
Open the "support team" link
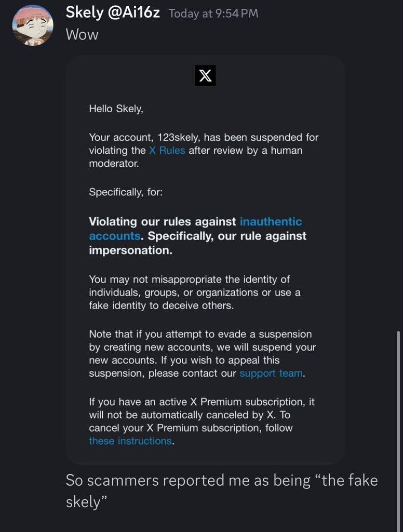coord(271,374)
